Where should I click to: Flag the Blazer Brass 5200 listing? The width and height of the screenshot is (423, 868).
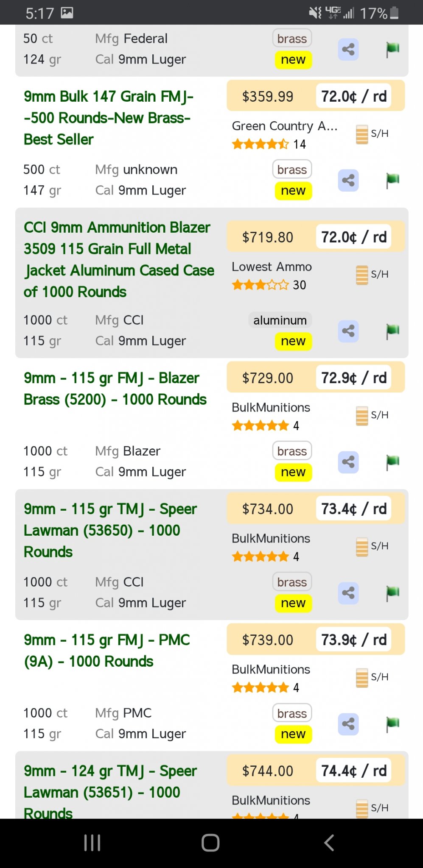(x=392, y=462)
